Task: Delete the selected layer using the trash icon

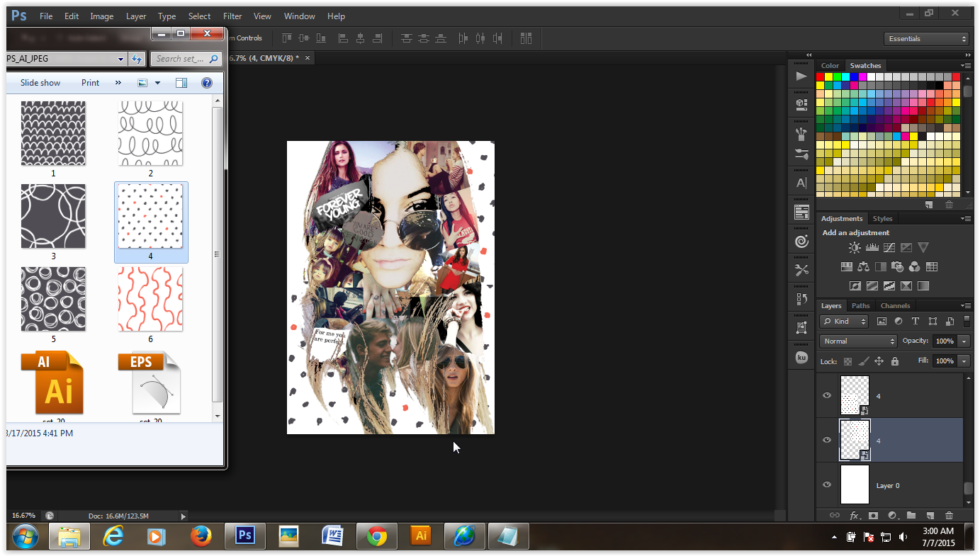Action: click(949, 516)
